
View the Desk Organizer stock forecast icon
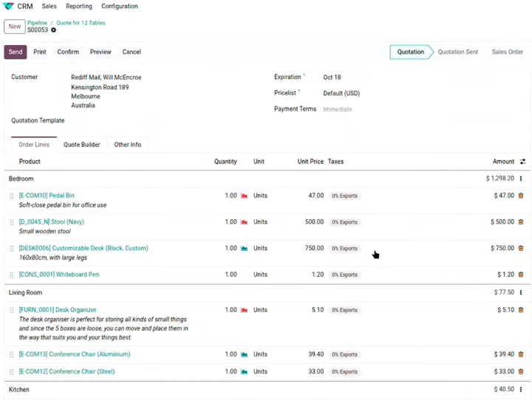point(244,310)
